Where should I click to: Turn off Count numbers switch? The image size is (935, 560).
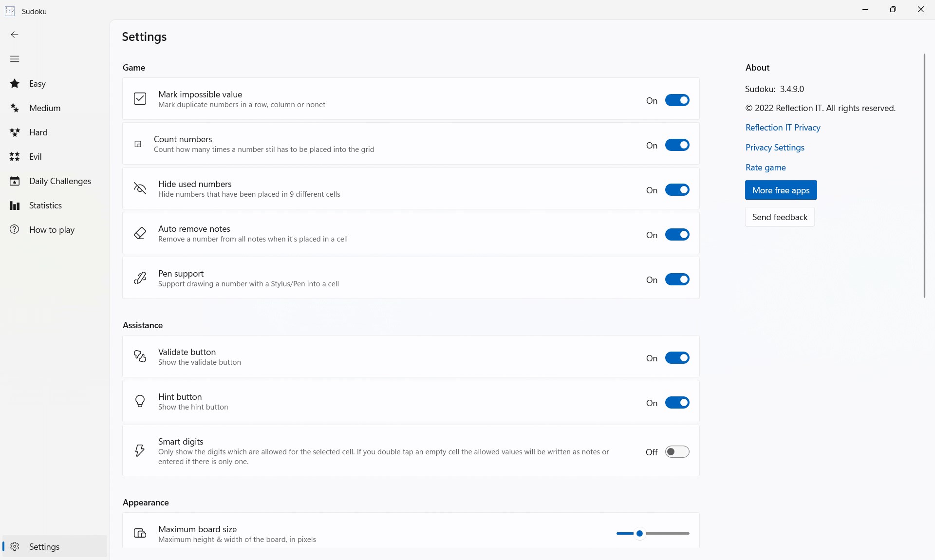[x=677, y=145]
